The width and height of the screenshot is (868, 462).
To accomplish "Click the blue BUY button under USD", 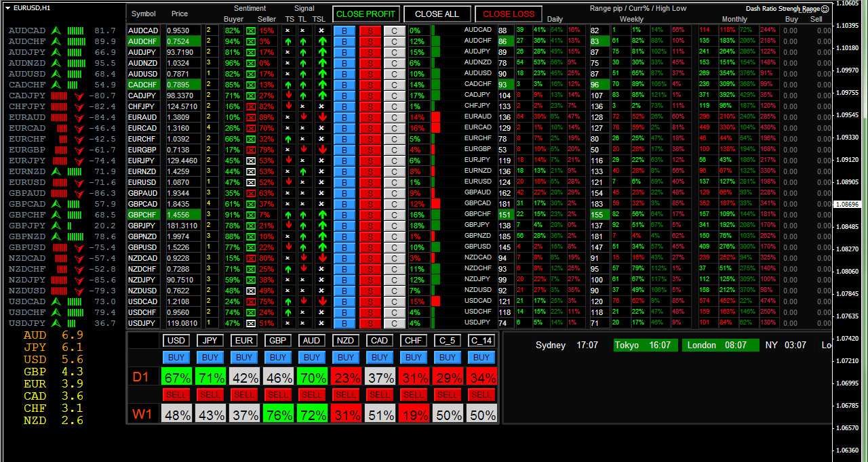I will coord(176,358).
